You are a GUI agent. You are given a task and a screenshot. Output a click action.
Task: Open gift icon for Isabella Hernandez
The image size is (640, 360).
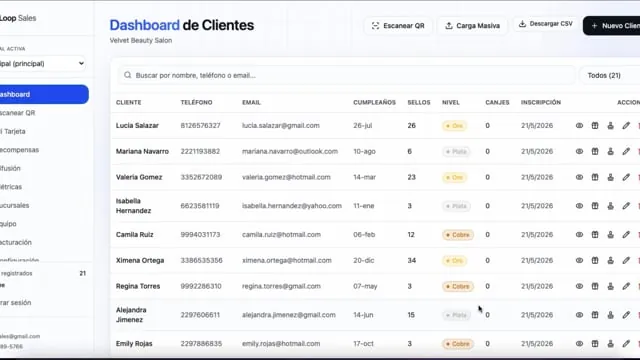pos(595,206)
